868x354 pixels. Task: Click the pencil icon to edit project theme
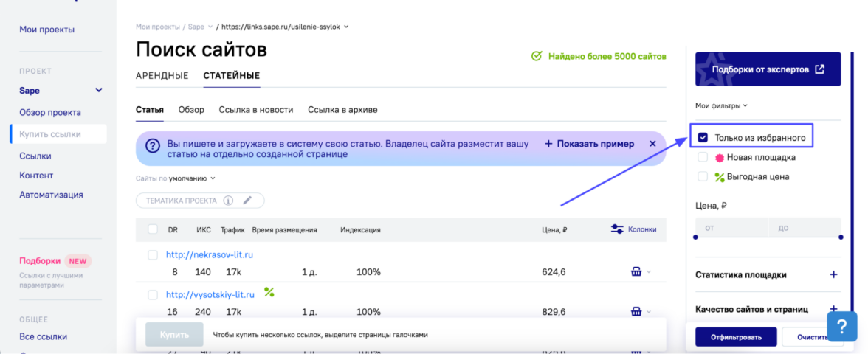(x=248, y=201)
